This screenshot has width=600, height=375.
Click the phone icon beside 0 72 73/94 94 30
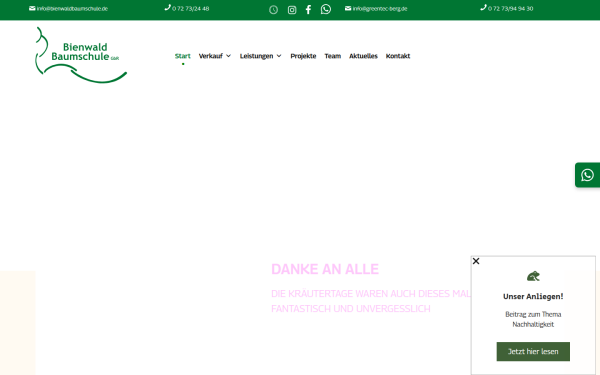(x=483, y=8)
